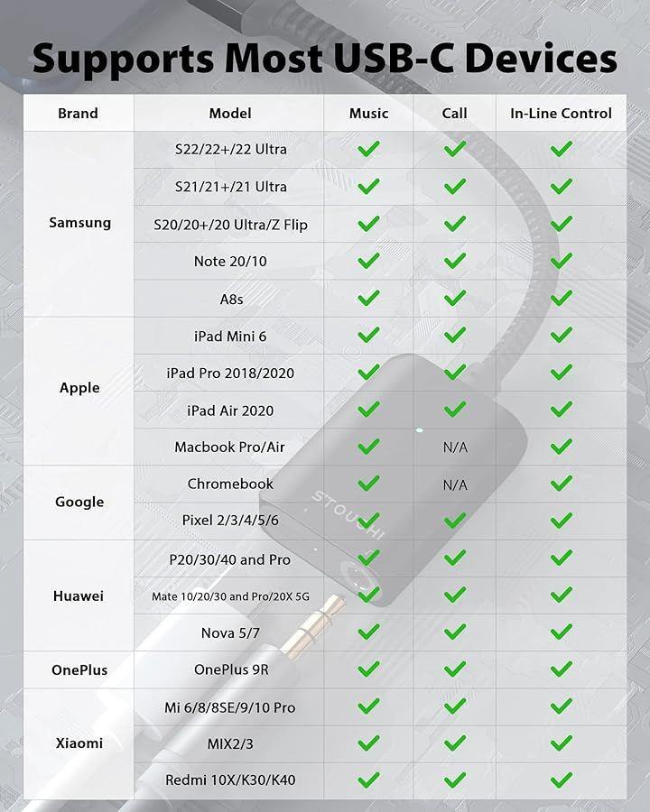Click the Music checkmark for Macbook Pro/Air
The width and height of the screenshot is (650, 812).
click(368, 447)
